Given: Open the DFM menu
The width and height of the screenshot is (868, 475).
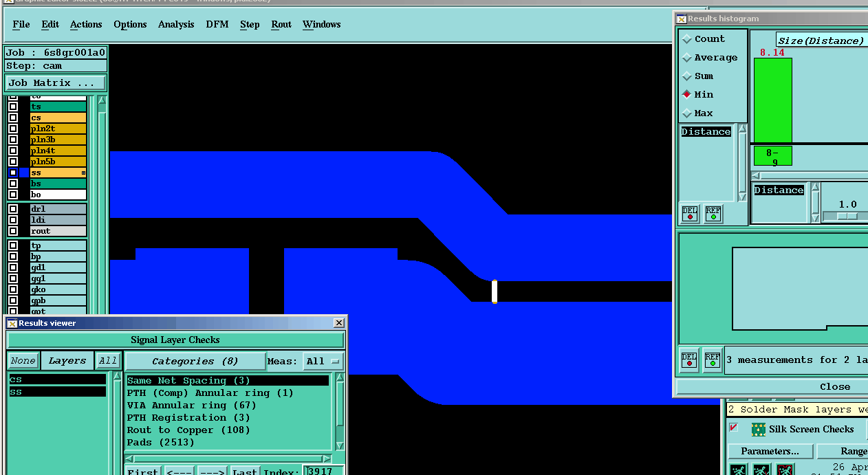Looking at the screenshot, I should click(217, 24).
